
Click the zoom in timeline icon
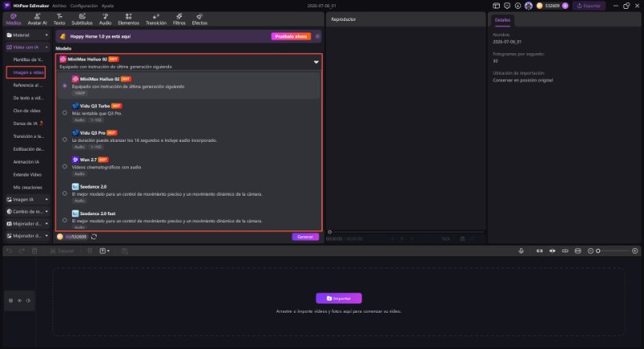point(635,251)
